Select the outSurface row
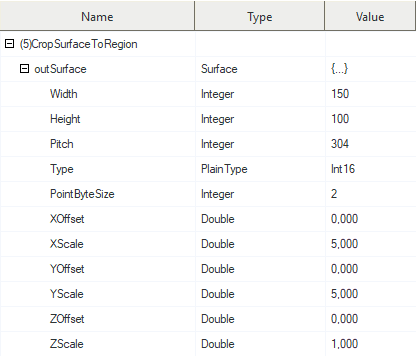 pos(208,69)
